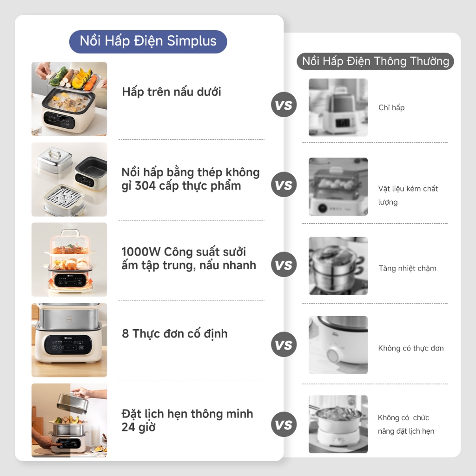
Task: Open the grayscale hot pot image
Action: (338, 424)
